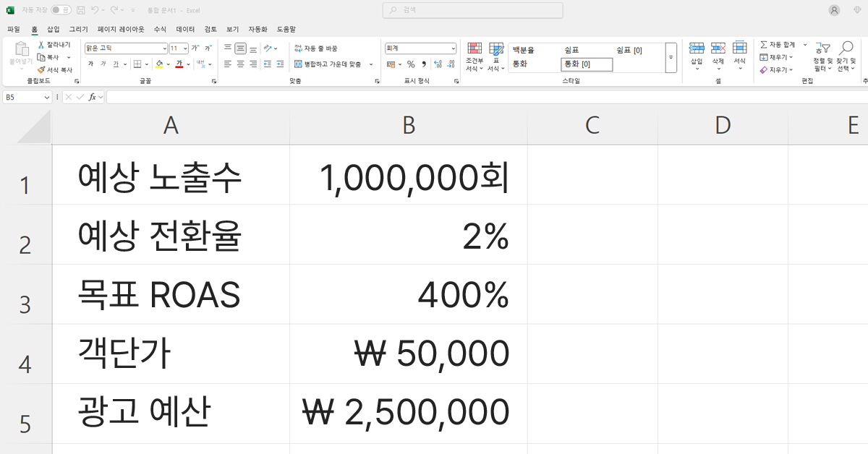
Task: Open the Quick Access Toolbar customize dropdown
Action: [133, 10]
